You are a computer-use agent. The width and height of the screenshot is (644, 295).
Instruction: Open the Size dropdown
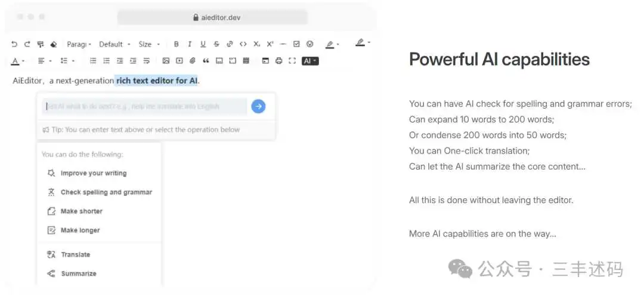pos(149,44)
